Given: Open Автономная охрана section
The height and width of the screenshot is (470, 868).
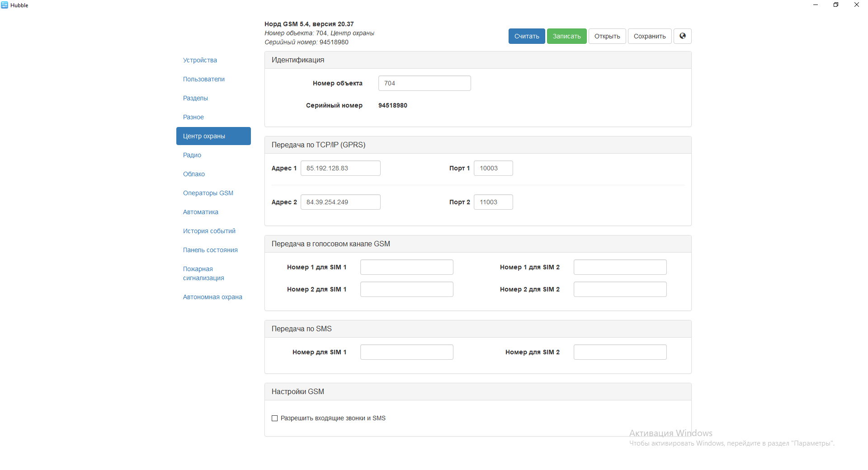Looking at the screenshot, I should pyautogui.click(x=212, y=297).
